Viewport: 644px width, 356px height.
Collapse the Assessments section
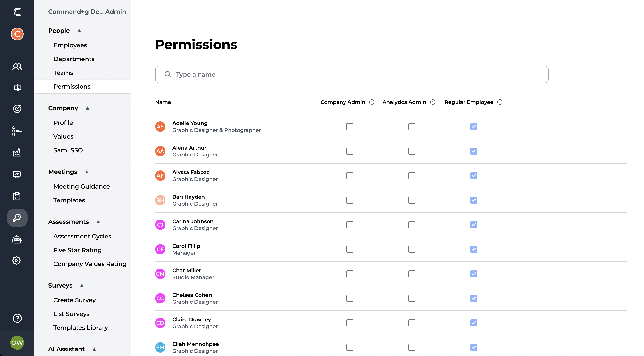[98, 222]
